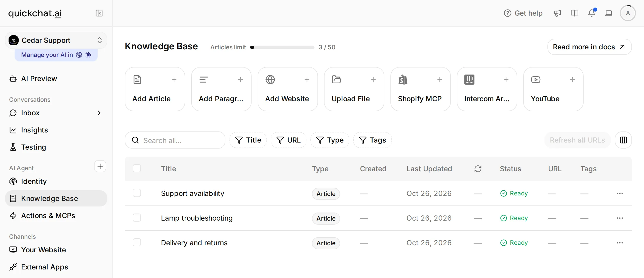Collapse the sidebar panel icon

click(99, 13)
